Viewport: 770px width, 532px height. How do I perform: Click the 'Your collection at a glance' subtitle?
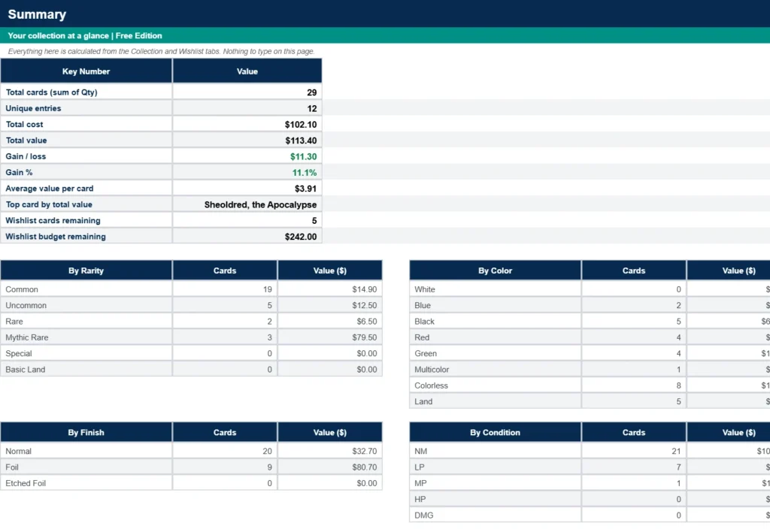coord(85,35)
